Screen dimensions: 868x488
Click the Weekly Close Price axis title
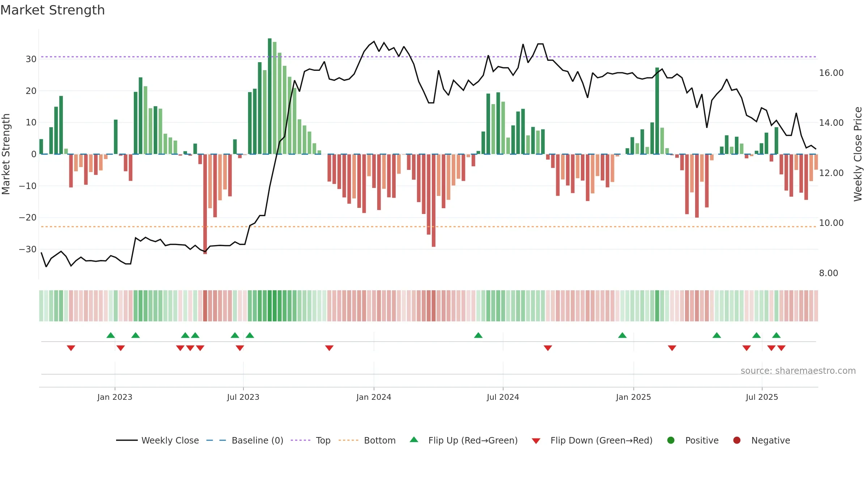click(x=858, y=154)
